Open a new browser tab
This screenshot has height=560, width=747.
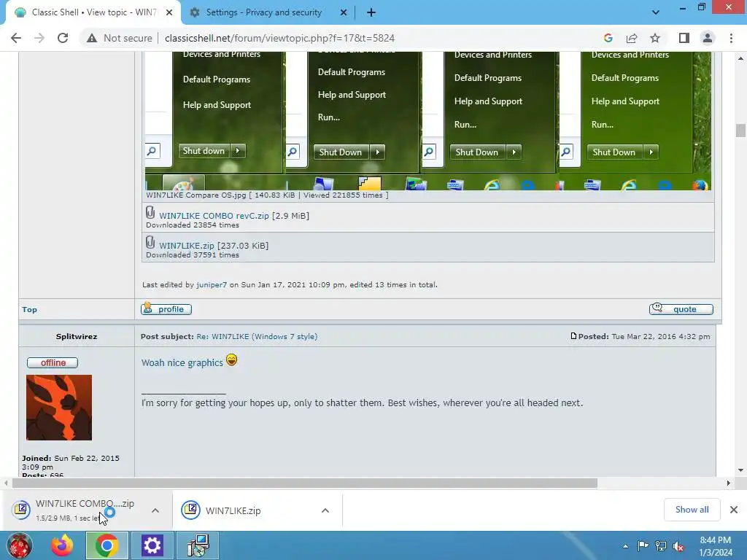click(371, 12)
